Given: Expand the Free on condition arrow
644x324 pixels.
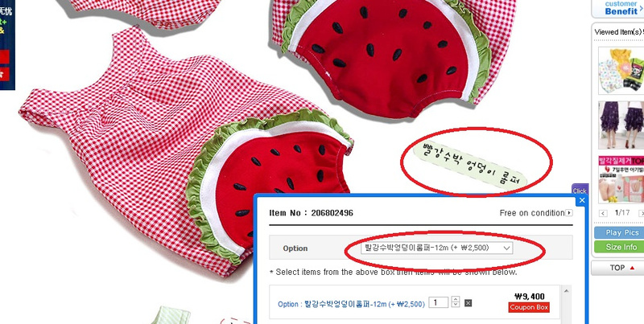Looking at the screenshot, I should (569, 213).
